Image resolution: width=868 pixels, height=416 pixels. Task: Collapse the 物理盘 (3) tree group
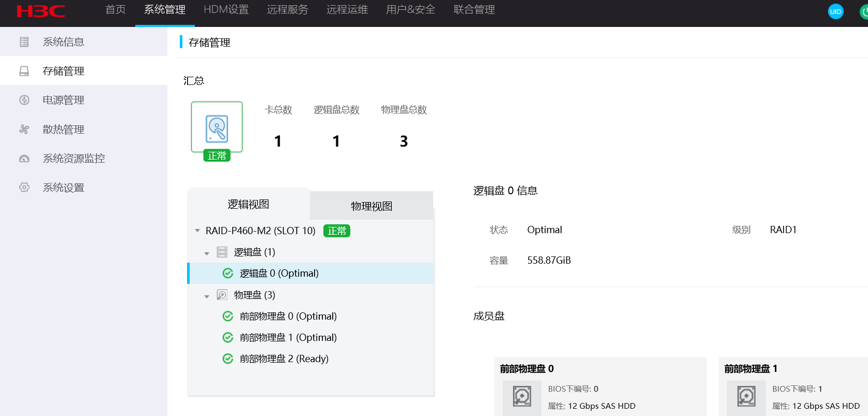(x=207, y=296)
